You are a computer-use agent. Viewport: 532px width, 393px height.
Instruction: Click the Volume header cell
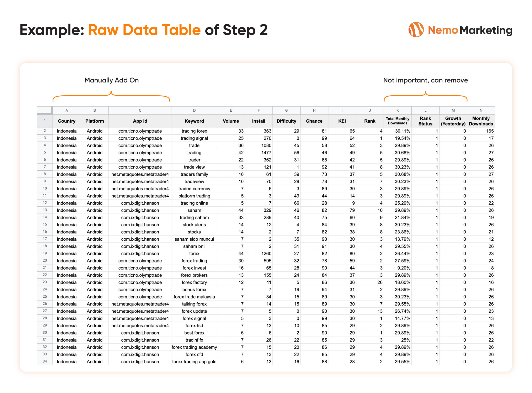[231, 121]
